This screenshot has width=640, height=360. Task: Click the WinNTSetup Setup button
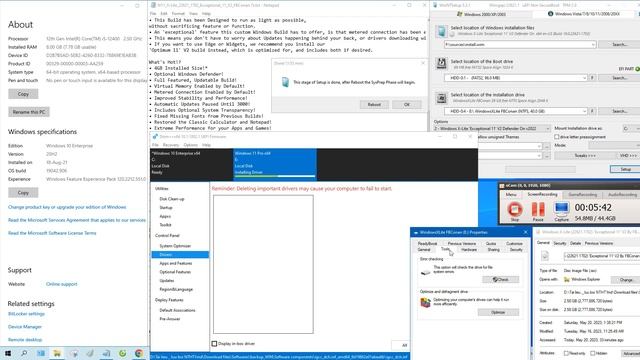tap(625, 169)
